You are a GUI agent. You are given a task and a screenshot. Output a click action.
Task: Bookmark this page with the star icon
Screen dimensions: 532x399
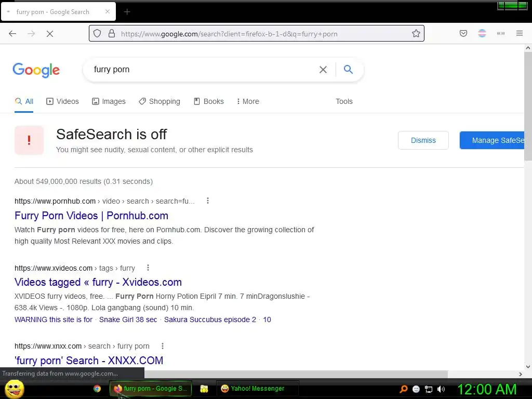coord(416,33)
